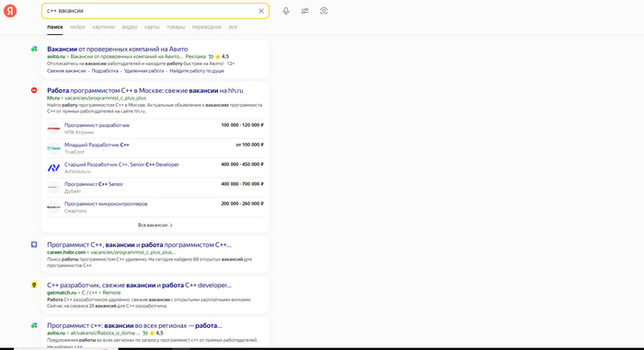Open the Свежие вакансии sublink

coord(66,71)
